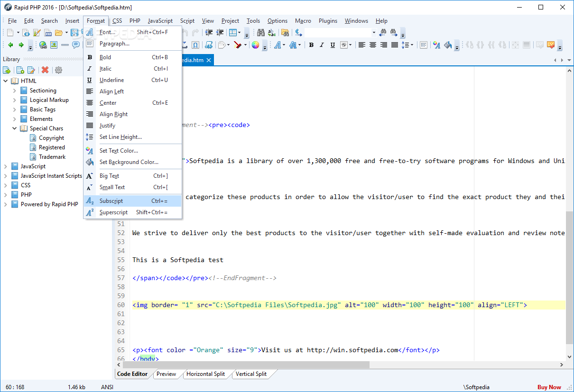Collapse the HTML library node
Screen dimensions: 574x392
coord(6,81)
